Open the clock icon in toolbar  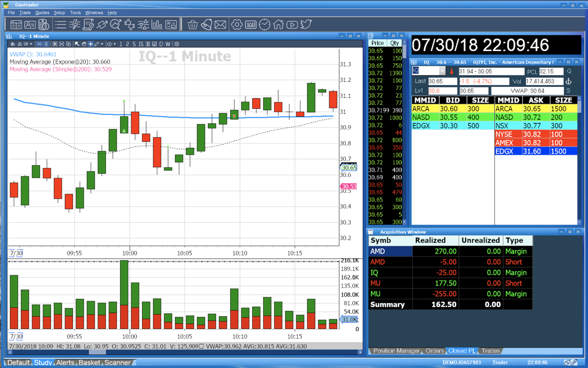click(265, 24)
